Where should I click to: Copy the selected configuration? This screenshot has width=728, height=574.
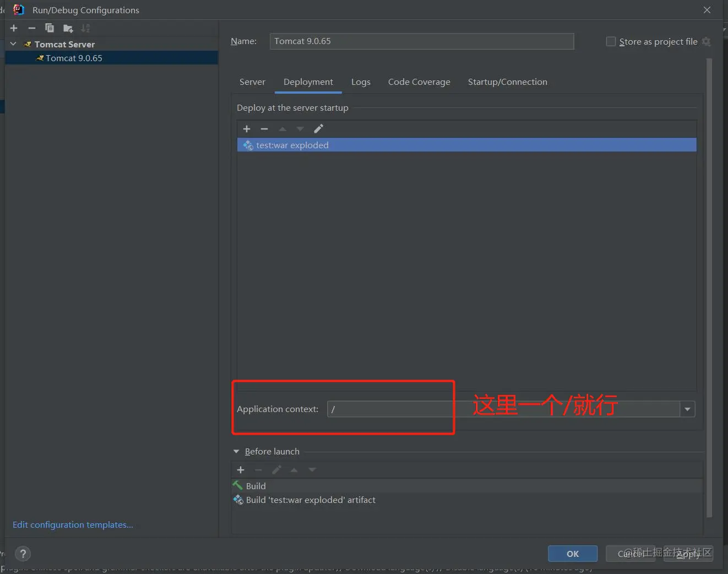pos(50,28)
